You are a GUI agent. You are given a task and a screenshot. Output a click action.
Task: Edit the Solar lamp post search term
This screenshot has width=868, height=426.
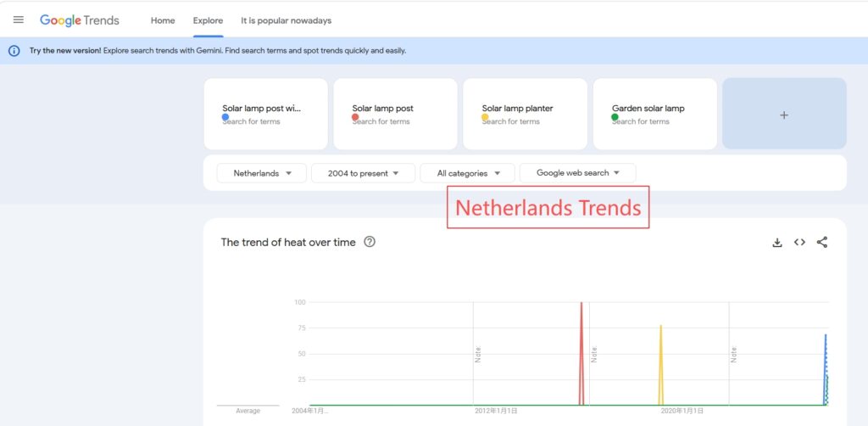click(x=383, y=109)
